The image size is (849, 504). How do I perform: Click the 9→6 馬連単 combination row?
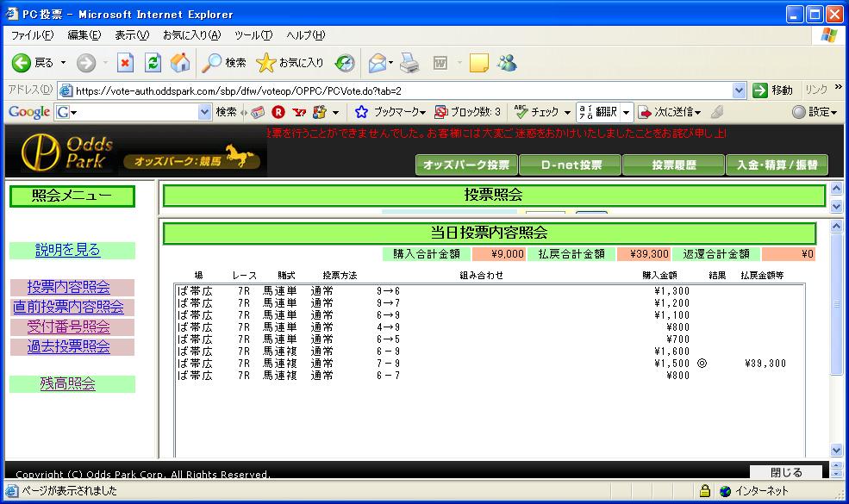coord(490,291)
